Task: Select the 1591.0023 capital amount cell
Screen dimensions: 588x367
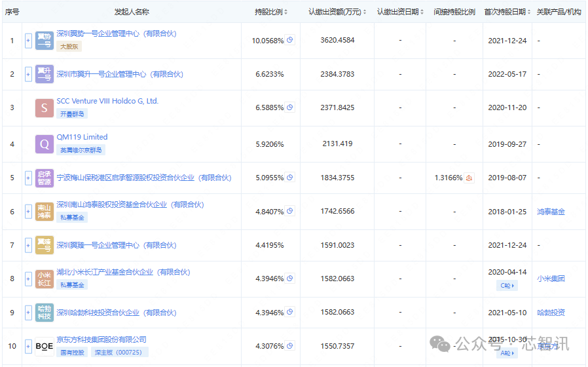Action: point(337,245)
